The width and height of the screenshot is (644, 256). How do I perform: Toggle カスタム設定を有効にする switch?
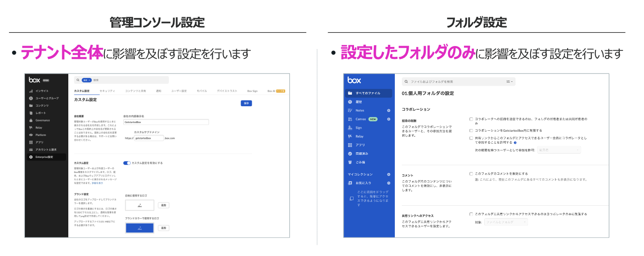[127, 163]
